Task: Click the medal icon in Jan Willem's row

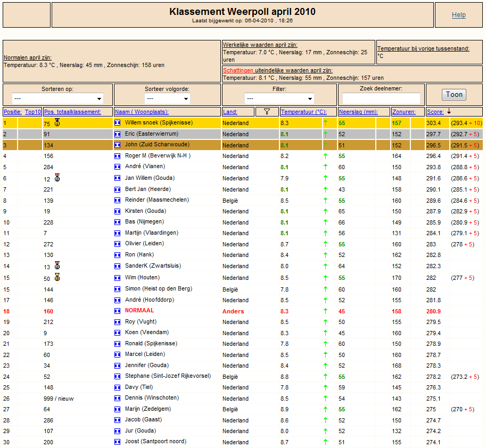Action: 57,178
